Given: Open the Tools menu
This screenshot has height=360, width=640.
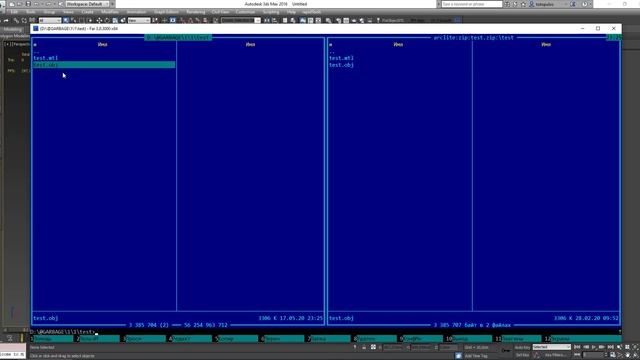Looking at the screenshot, I should [x=31, y=12].
